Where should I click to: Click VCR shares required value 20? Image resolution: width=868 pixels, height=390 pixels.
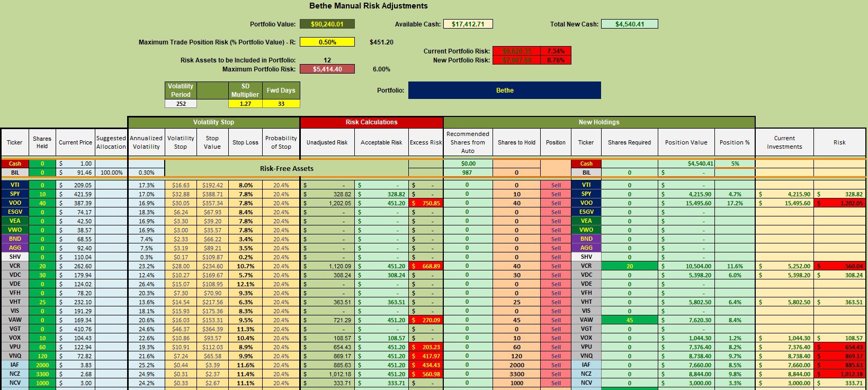pos(629,266)
